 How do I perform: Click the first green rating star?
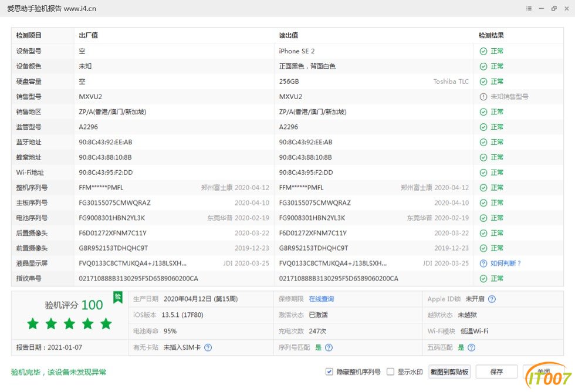point(33,324)
